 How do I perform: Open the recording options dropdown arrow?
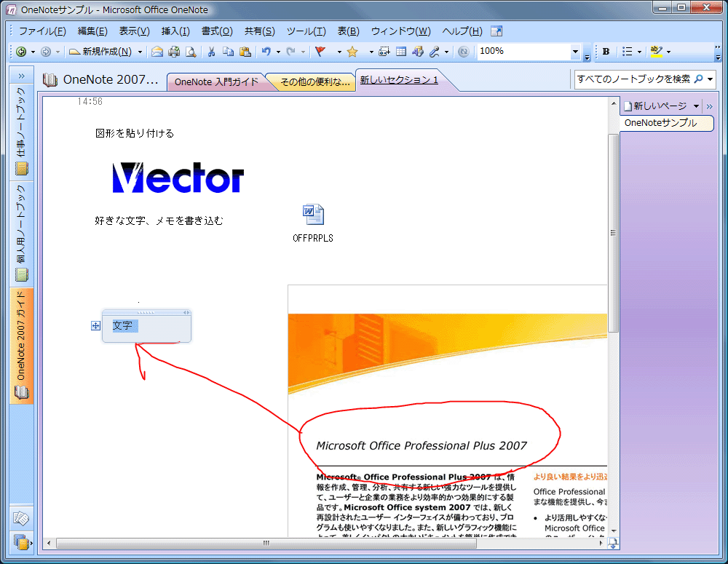447,52
